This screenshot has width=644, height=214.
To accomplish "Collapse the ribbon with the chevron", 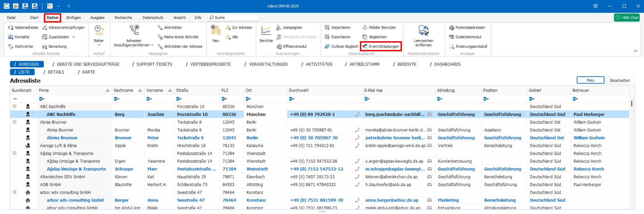I will tap(635, 51).
